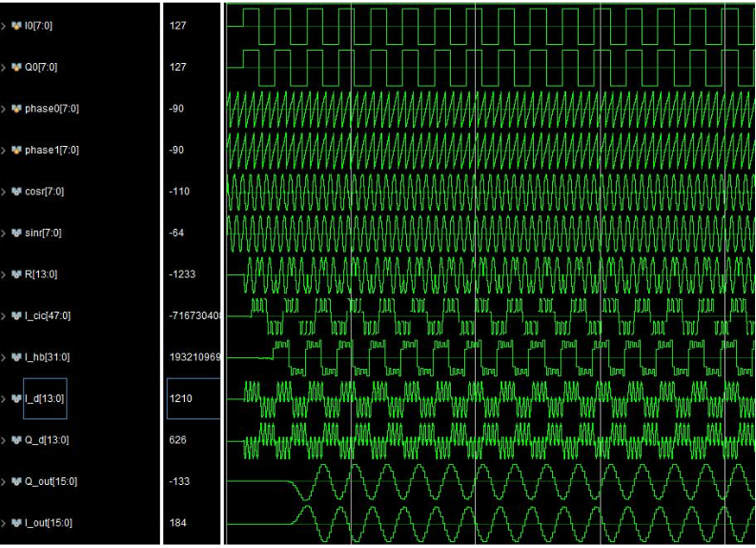Click the sinr value -64
756x548 pixels.
click(176, 233)
